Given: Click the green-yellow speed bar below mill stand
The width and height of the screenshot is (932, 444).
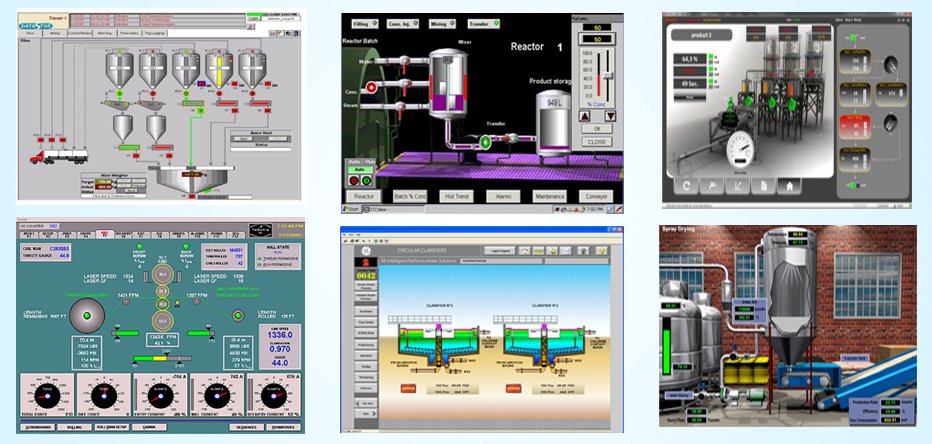Looking at the screenshot, I should pyautogui.click(x=162, y=358).
